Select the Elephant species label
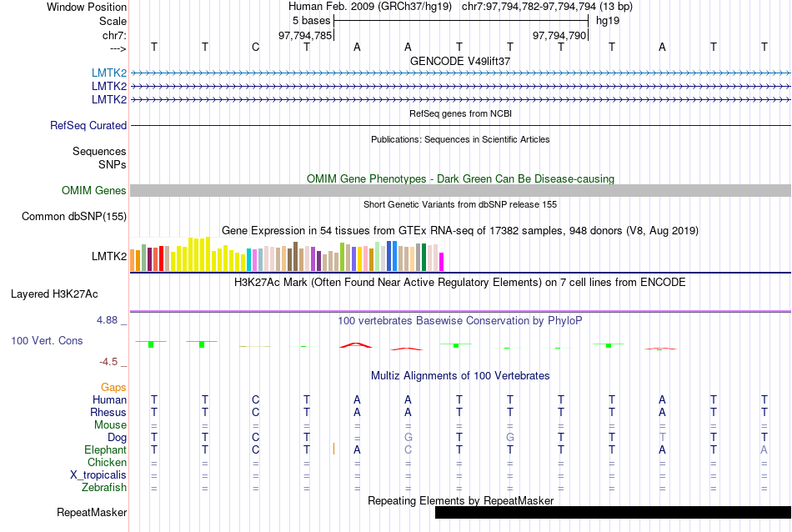The image size is (792, 532). click(x=105, y=449)
